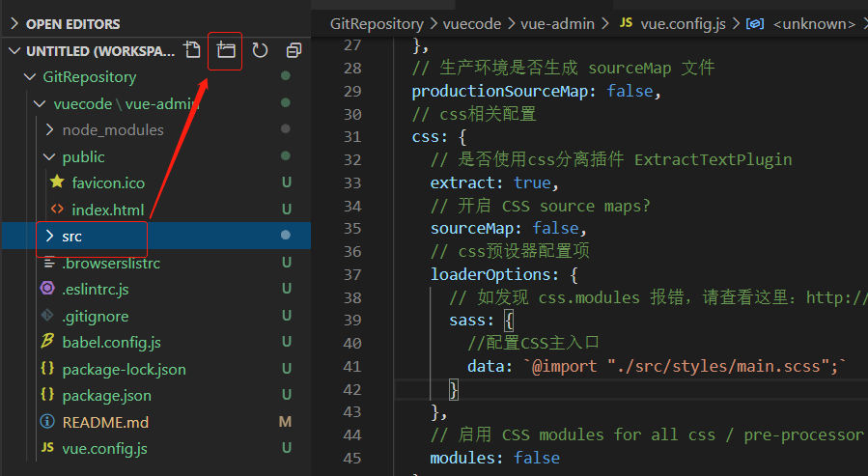Open .gitignore file
Image resolution: width=868 pixels, height=476 pixels.
[x=96, y=317]
